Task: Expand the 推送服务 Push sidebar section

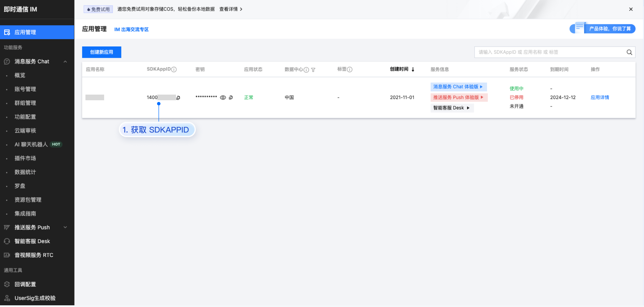Action: (65, 227)
